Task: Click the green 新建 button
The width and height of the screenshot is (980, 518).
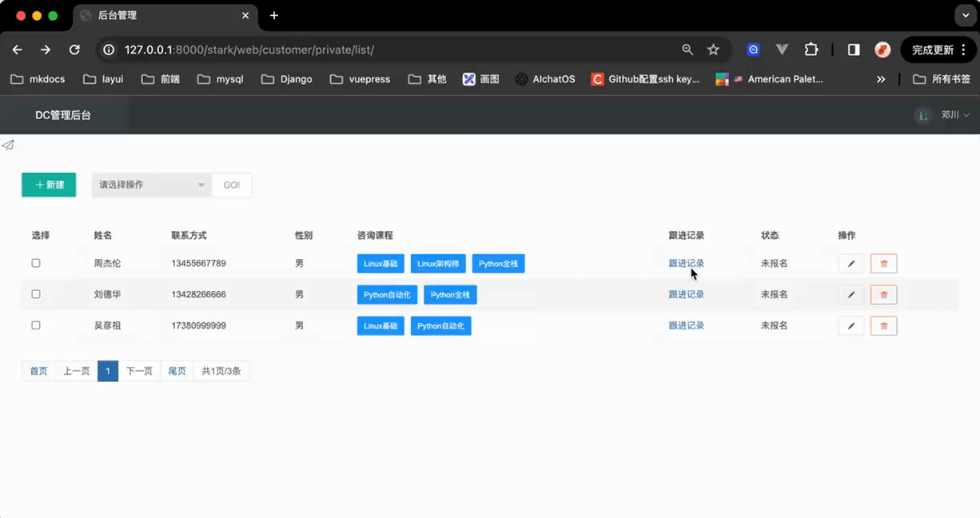Action: click(49, 185)
